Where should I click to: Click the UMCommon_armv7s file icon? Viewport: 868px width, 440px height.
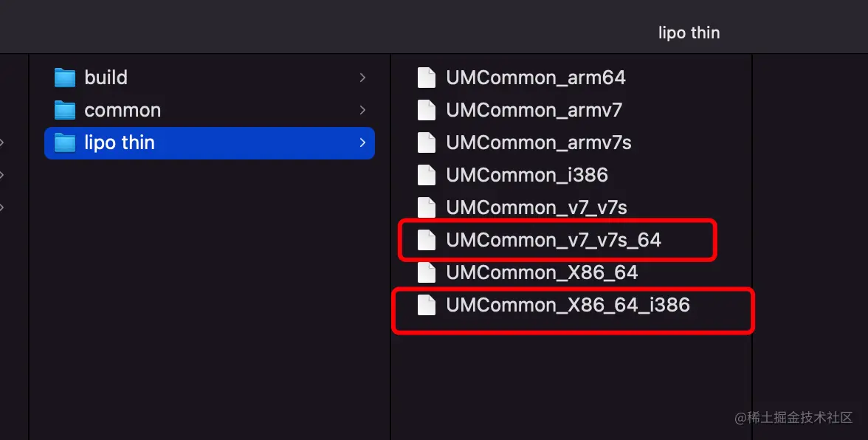tap(427, 142)
